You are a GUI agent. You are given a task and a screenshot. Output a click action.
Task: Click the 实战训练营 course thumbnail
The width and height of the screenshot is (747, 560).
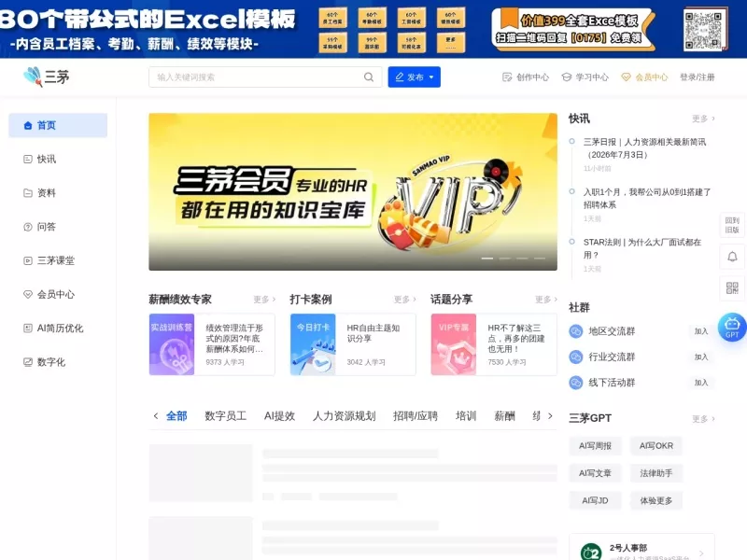click(172, 344)
